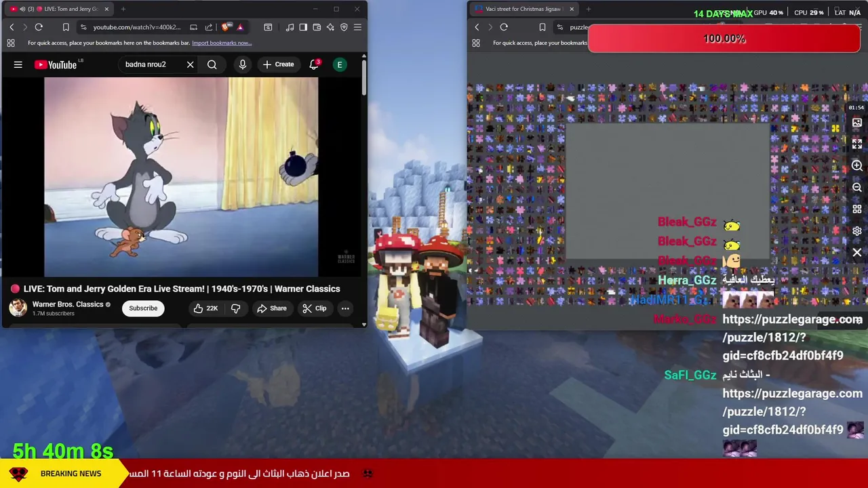Screen dimensions: 868x488
Task: Open a new tab in puzzle window
Action: click(x=588, y=9)
